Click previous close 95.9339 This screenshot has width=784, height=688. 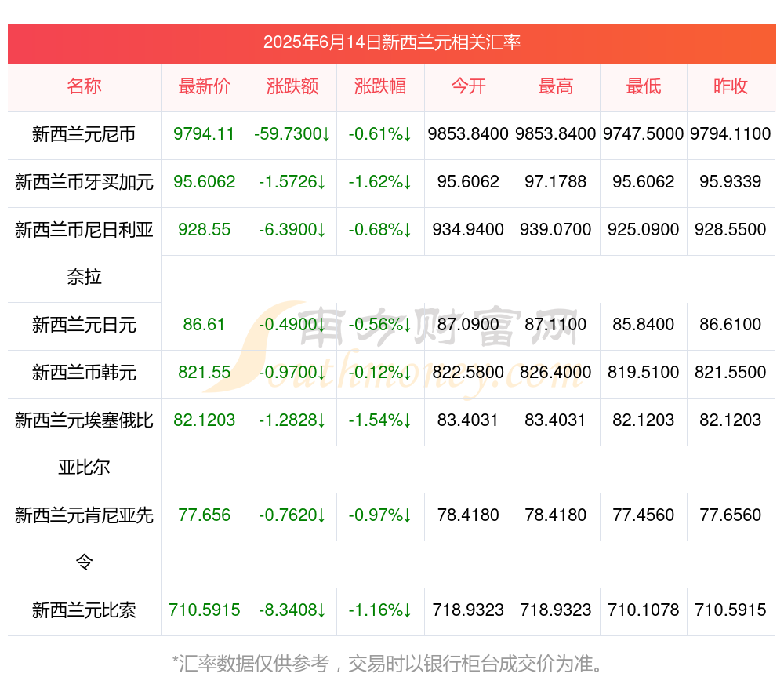coord(731,182)
